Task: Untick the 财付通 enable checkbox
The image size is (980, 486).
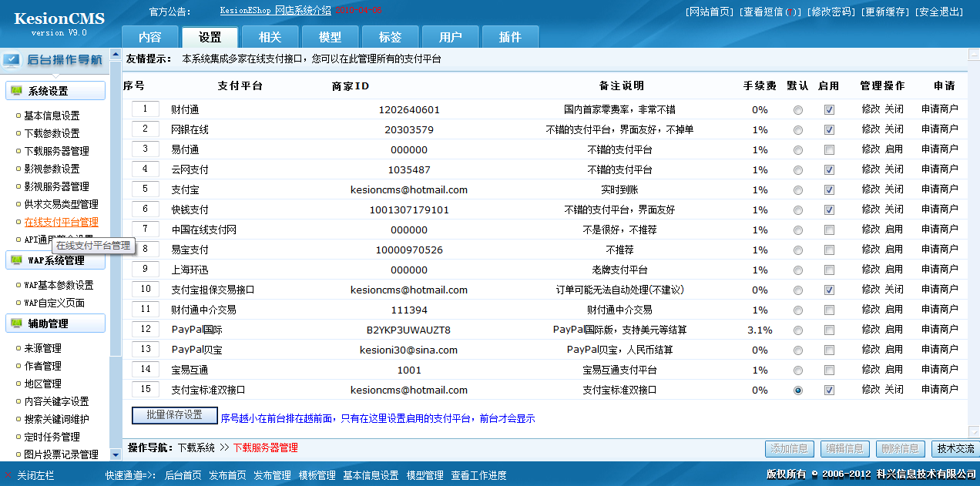Action: [x=829, y=110]
